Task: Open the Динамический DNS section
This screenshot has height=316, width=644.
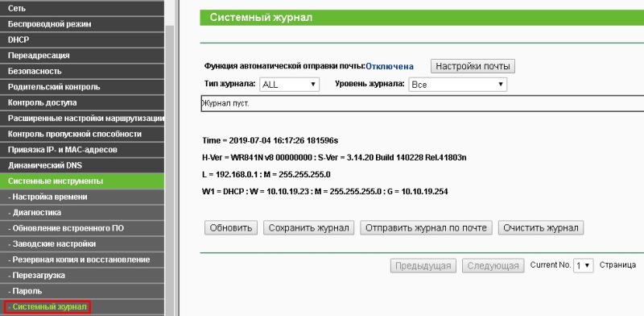Action: coord(82,165)
